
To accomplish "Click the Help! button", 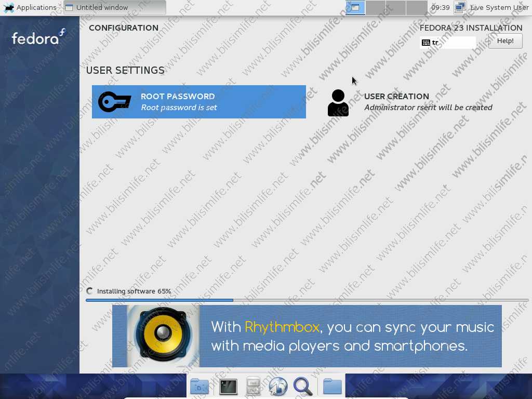I will click(505, 41).
